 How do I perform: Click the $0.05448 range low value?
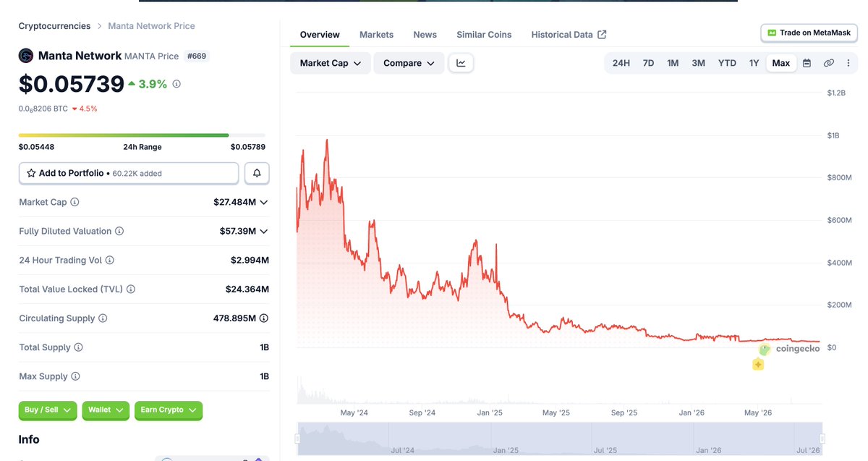click(x=36, y=147)
